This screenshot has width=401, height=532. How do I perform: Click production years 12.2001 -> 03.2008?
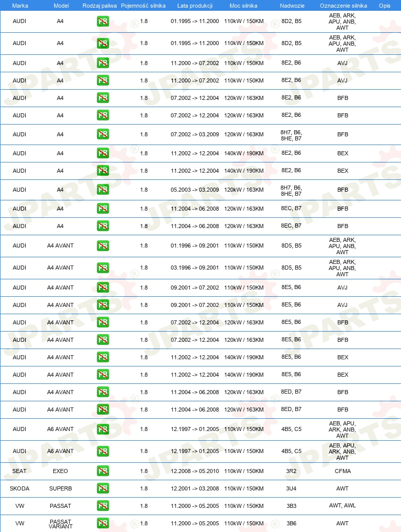click(195, 488)
